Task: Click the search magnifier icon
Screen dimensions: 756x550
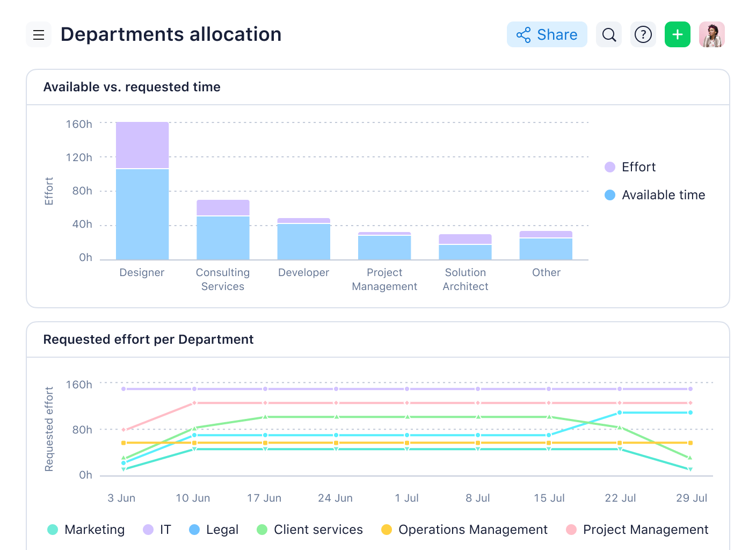Action: [x=609, y=34]
